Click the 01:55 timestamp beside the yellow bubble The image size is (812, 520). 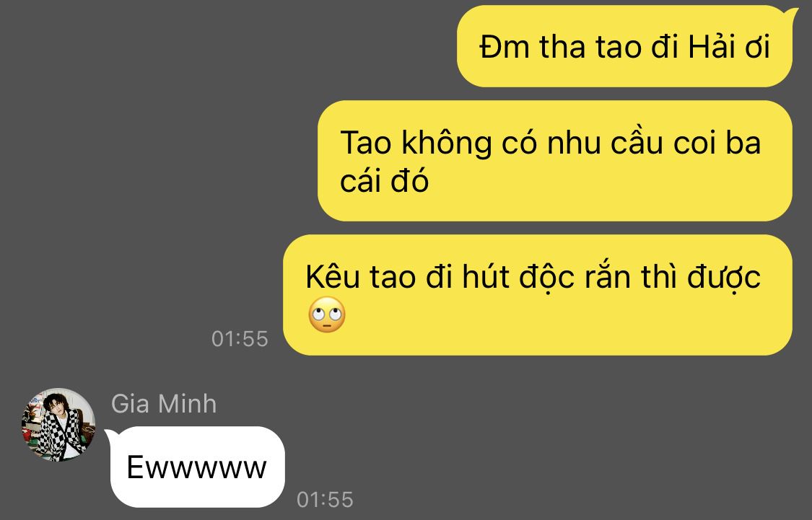point(240,339)
